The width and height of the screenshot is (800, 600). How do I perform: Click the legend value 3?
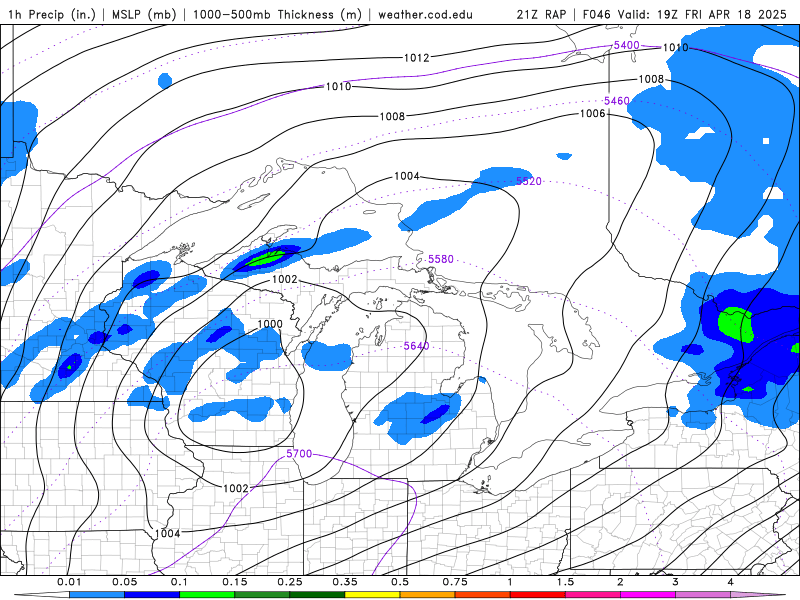[x=676, y=582]
